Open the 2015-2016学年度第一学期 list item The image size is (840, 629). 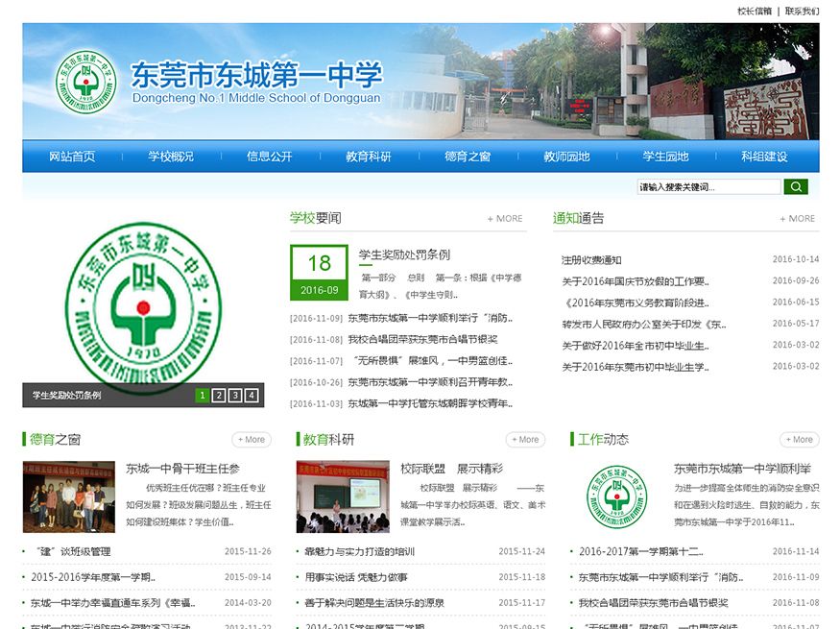click(93, 577)
